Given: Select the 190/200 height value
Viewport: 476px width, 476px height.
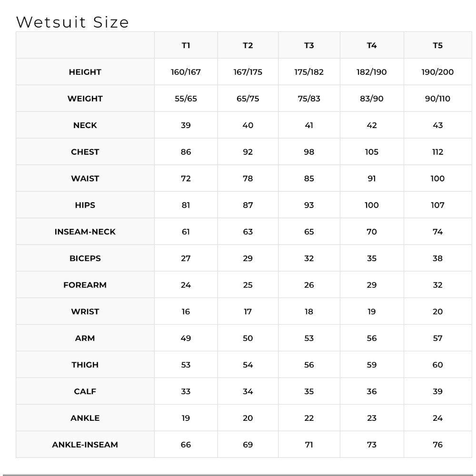Looking at the screenshot, I should point(437,72).
